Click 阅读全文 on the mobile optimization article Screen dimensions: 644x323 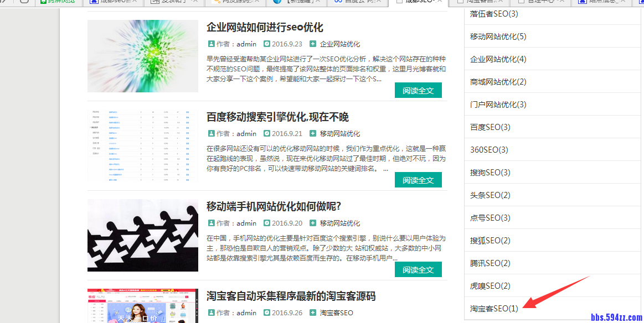coord(418,269)
